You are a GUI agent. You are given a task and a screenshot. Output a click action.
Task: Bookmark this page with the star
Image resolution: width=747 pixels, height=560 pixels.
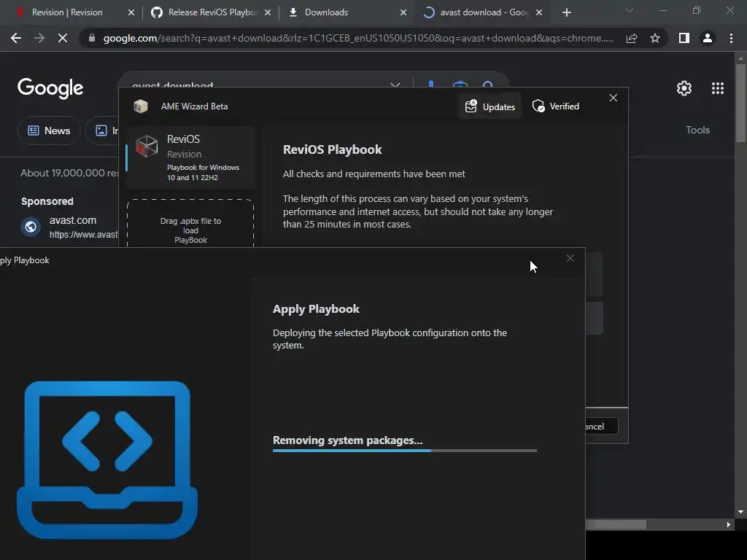pos(655,38)
